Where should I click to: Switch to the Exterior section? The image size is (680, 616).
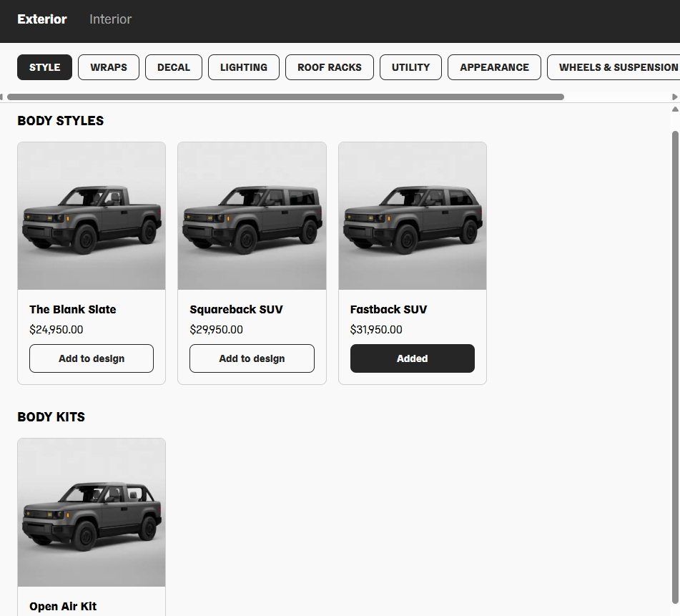click(x=41, y=19)
